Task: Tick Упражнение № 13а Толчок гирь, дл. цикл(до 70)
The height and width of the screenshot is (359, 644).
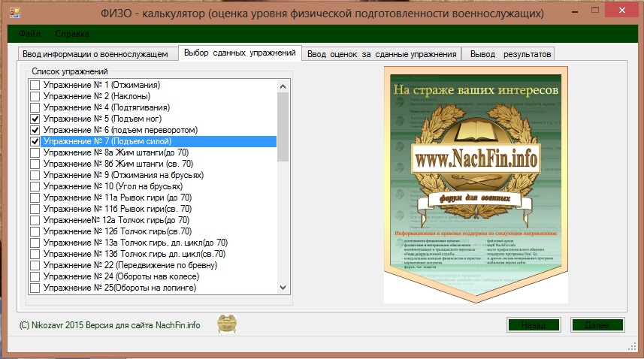Action: (35, 243)
